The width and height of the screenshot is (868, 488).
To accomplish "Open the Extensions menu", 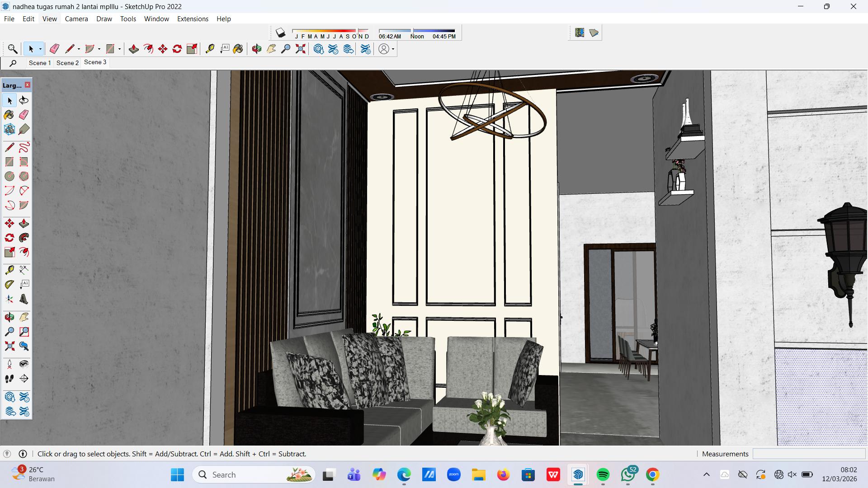I will [x=193, y=19].
